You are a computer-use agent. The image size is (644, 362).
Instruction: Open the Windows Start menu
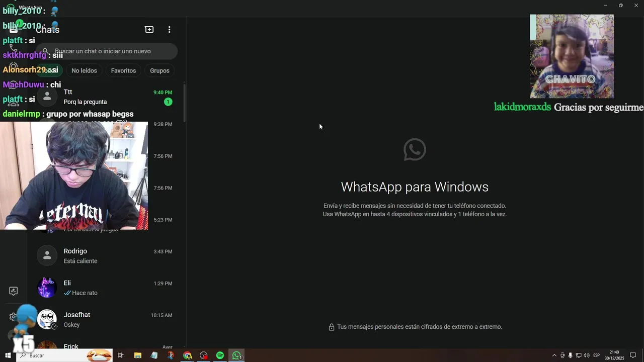pos(8,355)
